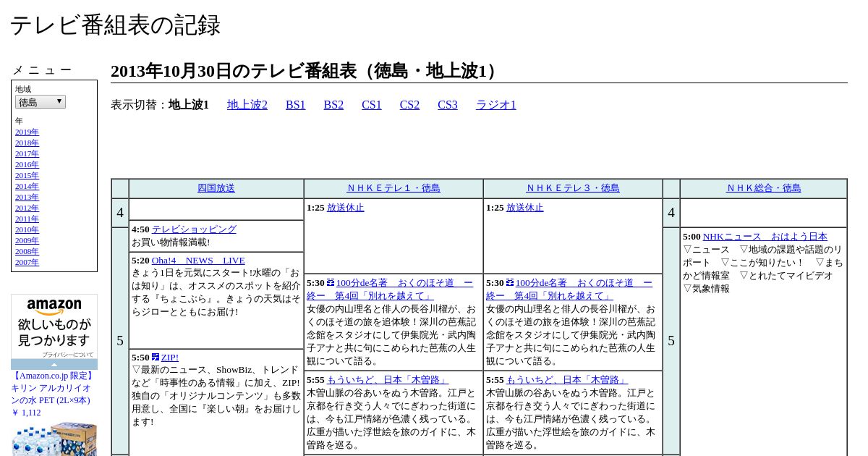Select the current 地上波1 label

pos(189,105)
